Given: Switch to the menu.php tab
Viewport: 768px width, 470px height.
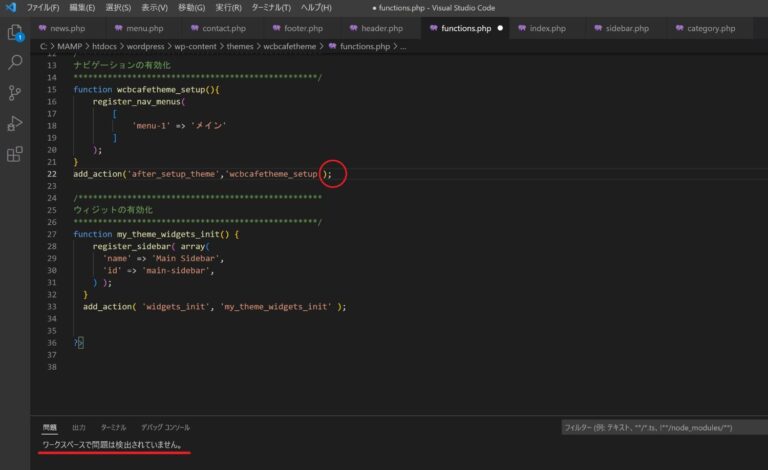Looking at the screenshot, I should (x=144, y=28).
